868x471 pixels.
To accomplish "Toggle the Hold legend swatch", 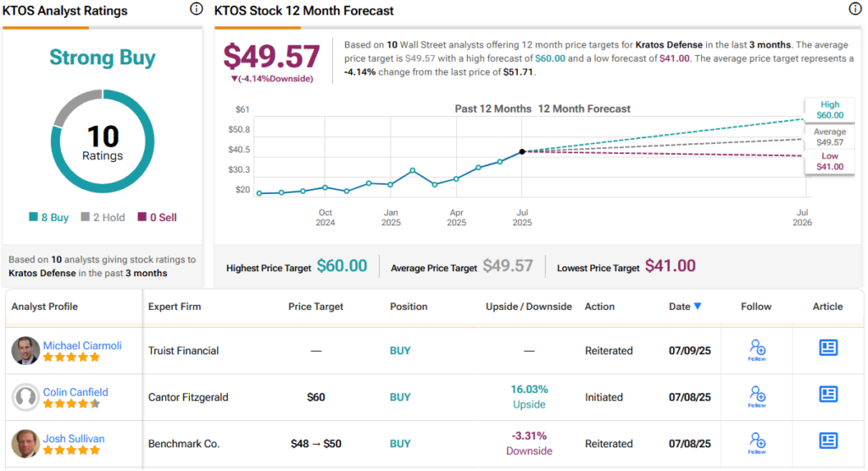I will coord(85,218).
